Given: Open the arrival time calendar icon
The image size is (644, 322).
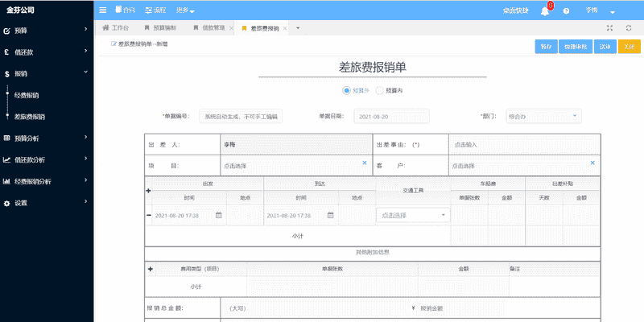Looking at the screenshot, I should click(x=331, y=215).
